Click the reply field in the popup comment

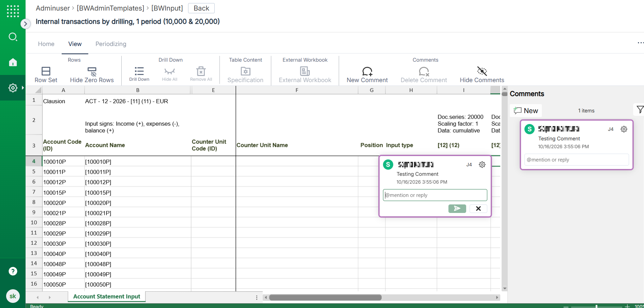(x=435, y=195)
